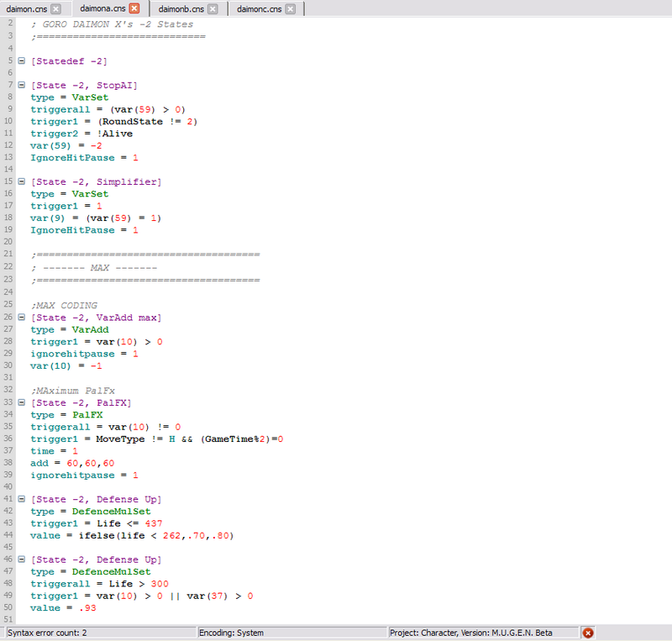This screenshot has height=641, width=672.
Task: Click the trigger2 = !Alive line
Action: [81, 134]
